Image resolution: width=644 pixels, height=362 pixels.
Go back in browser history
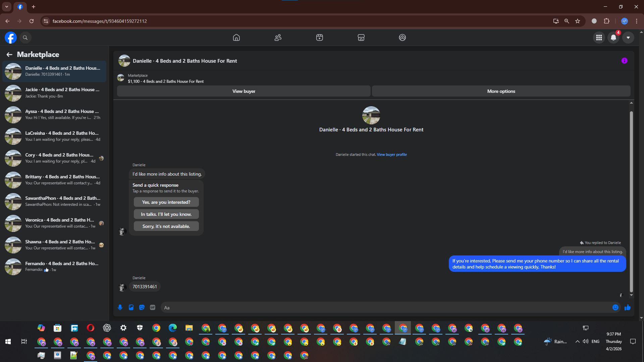(x=7, y=21)
